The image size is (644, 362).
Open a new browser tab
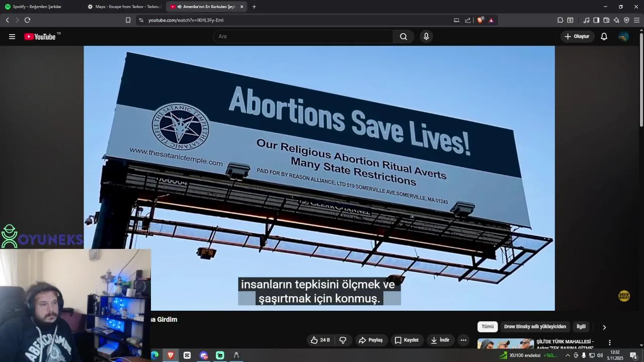pyautogui.click(x=254, y=7)
